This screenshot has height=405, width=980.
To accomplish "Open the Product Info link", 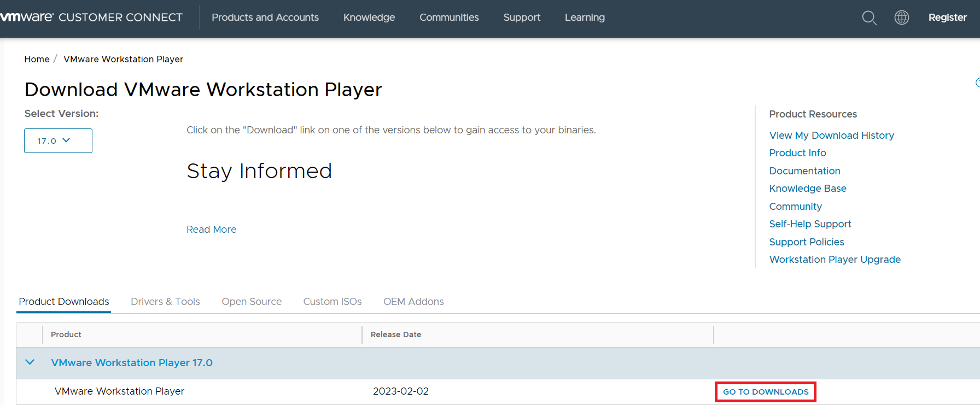I will (x=797, y=153).
